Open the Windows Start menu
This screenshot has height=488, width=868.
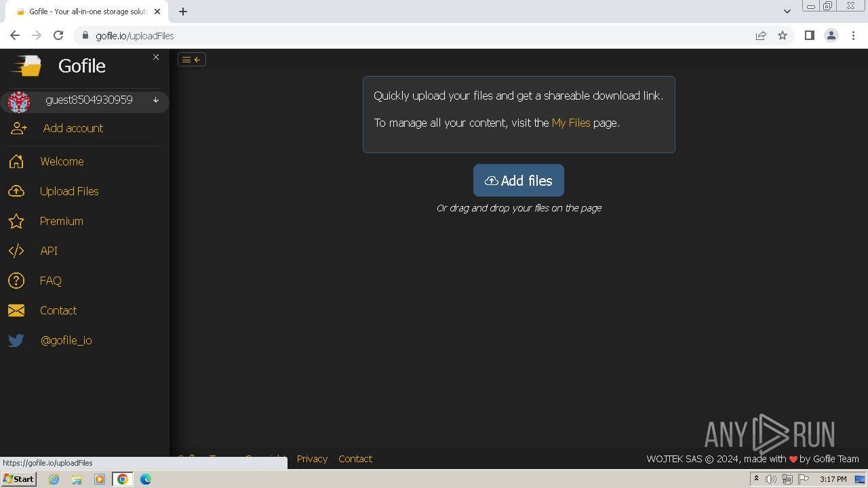[18, 479]
